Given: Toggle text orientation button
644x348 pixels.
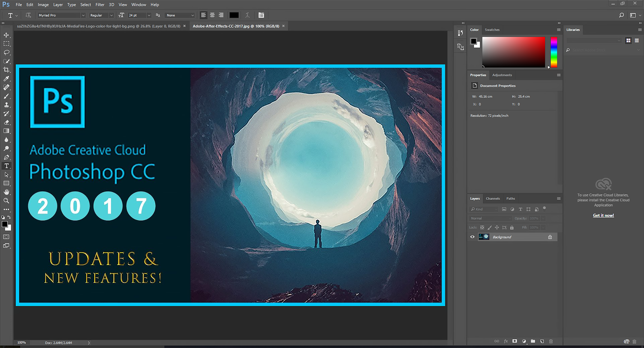Looking at the screenshot, I should coord(28,15).
